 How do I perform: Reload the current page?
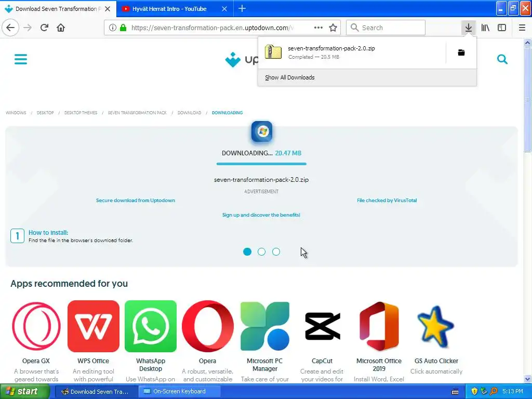[x=44, y=28]
